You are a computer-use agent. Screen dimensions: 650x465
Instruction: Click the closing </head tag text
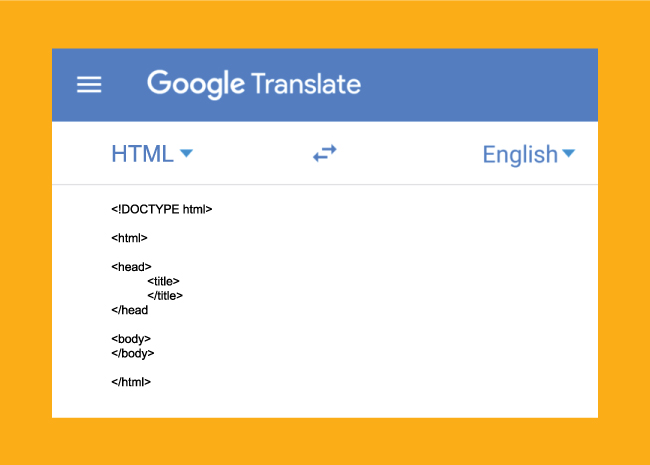[x=130, y=310]
